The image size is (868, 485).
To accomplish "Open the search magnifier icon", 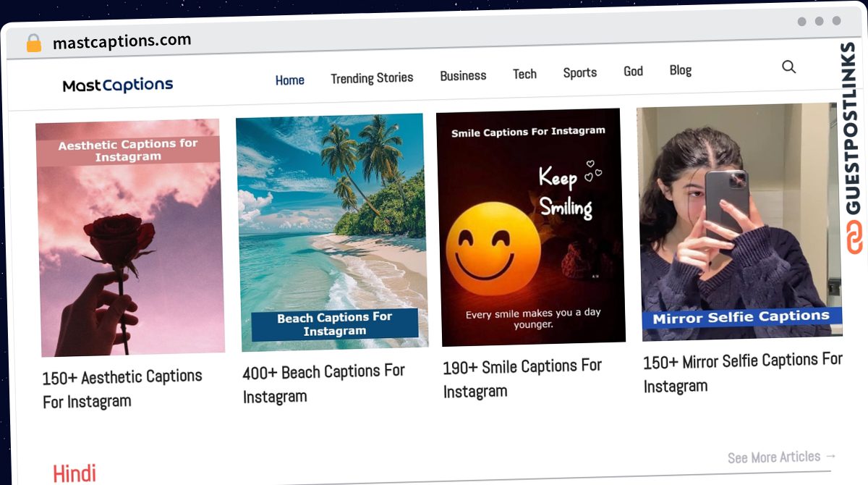I will [x=788, y=67].
